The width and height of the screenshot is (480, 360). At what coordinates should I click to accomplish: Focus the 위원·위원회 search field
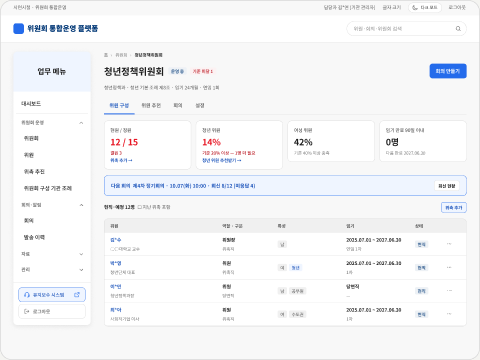click(x=406, y=29)
